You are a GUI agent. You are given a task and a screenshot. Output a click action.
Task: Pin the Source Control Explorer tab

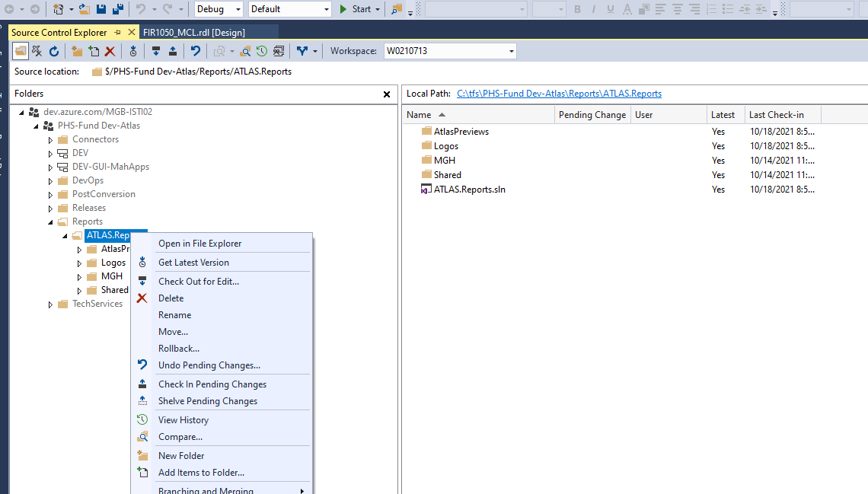(x=116, y=33)
